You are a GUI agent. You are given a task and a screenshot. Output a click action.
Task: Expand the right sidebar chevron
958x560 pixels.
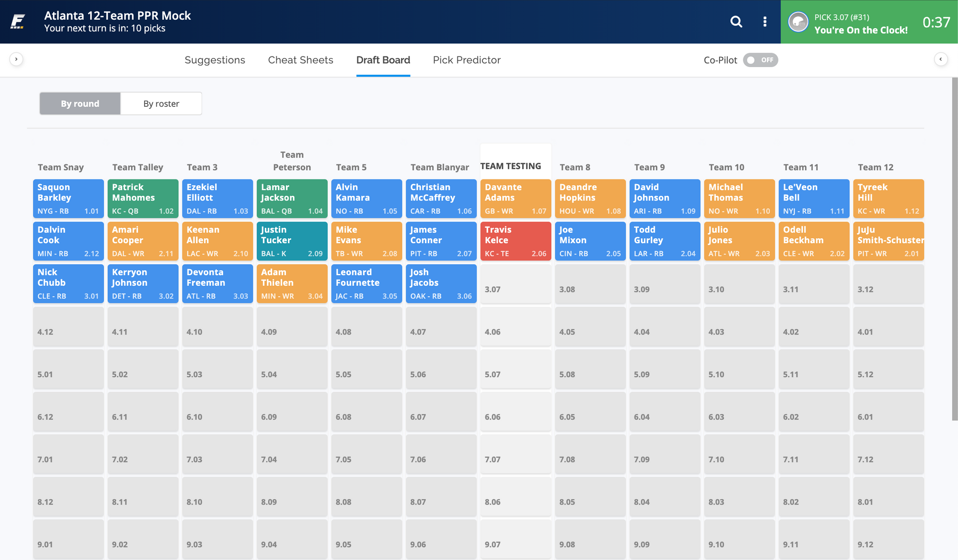point(941,59)
